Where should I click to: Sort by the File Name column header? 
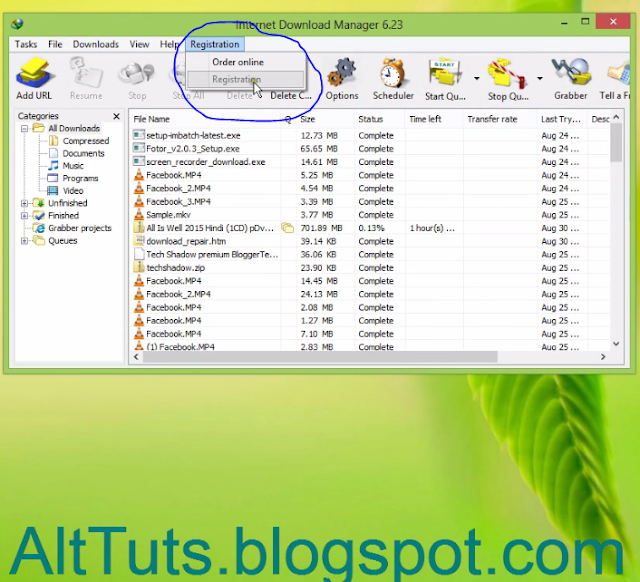pos(206,119)
